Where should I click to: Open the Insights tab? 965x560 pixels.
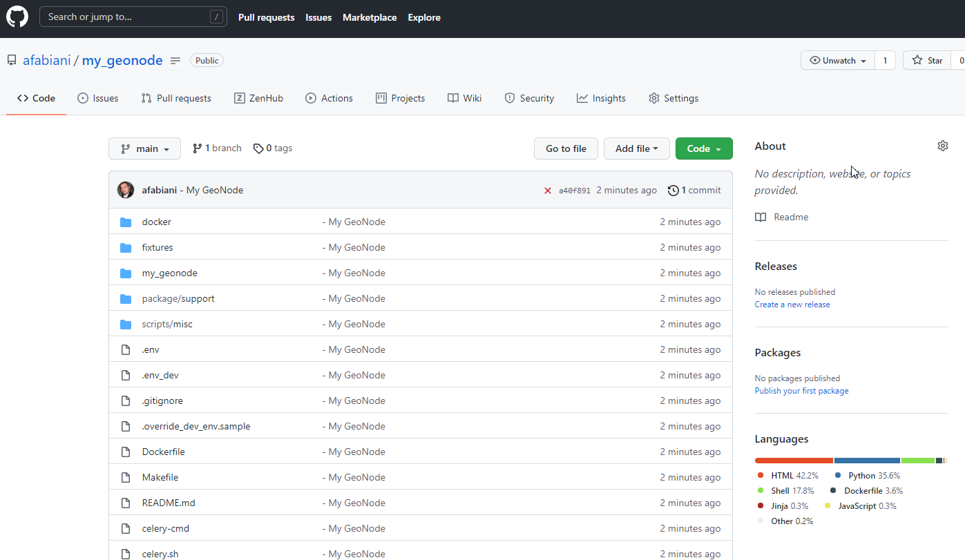[x=601, y=98]
